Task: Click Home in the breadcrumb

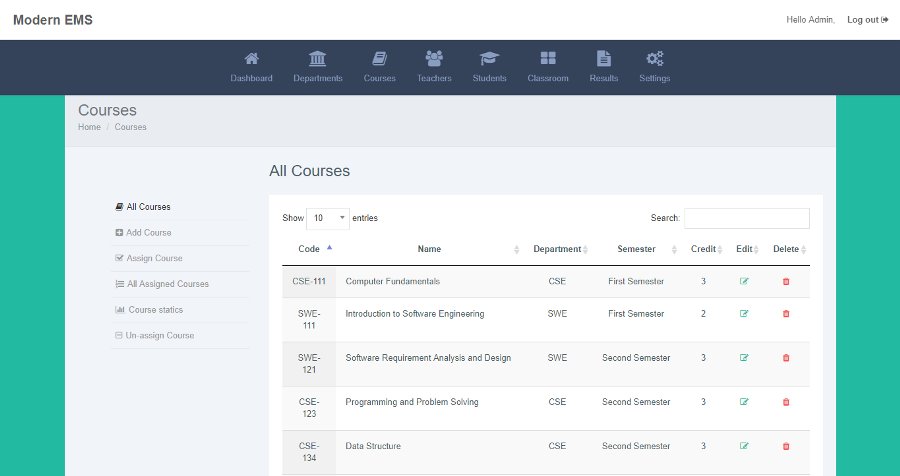Action: (89, 127)
